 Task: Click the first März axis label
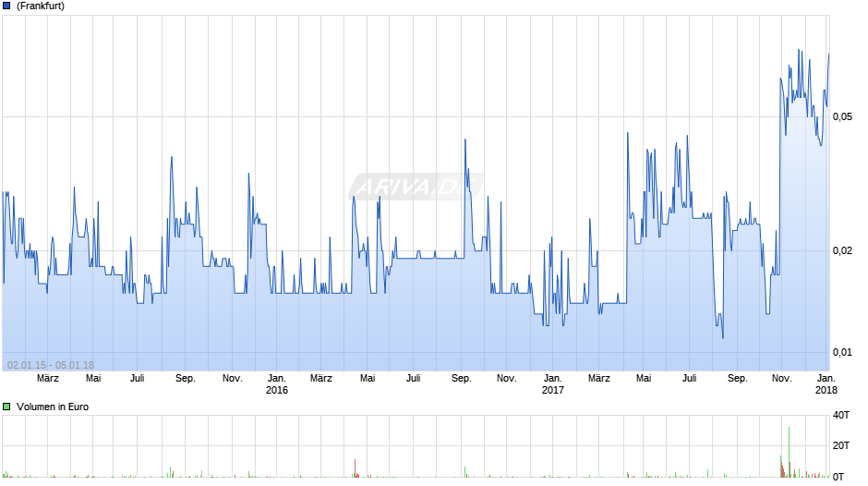coord(48,378)
